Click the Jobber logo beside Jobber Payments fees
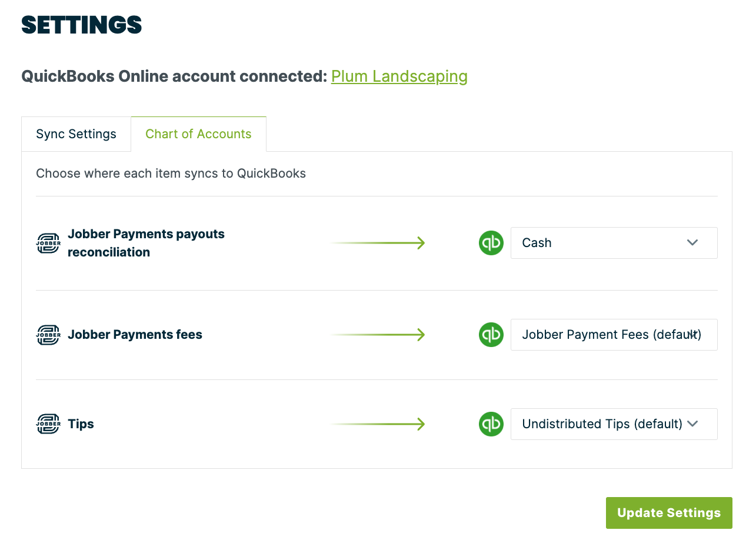 point(48,335)
